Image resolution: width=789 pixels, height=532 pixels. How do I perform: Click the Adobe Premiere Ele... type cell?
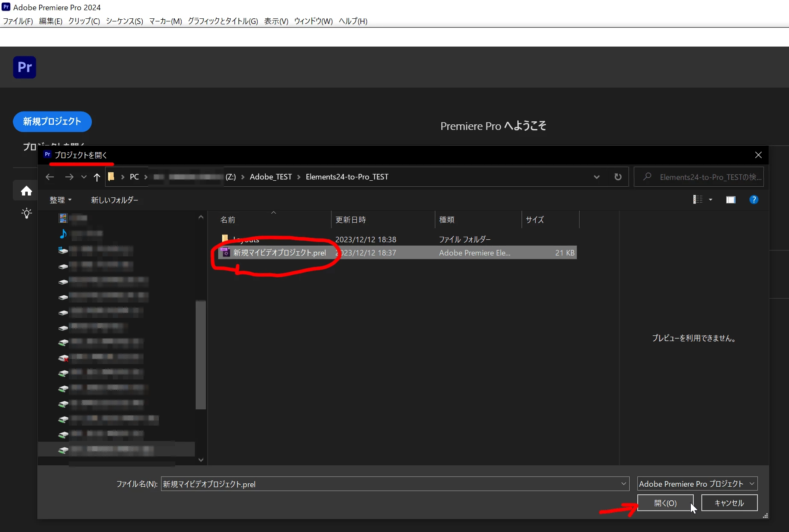pos(475,253)
